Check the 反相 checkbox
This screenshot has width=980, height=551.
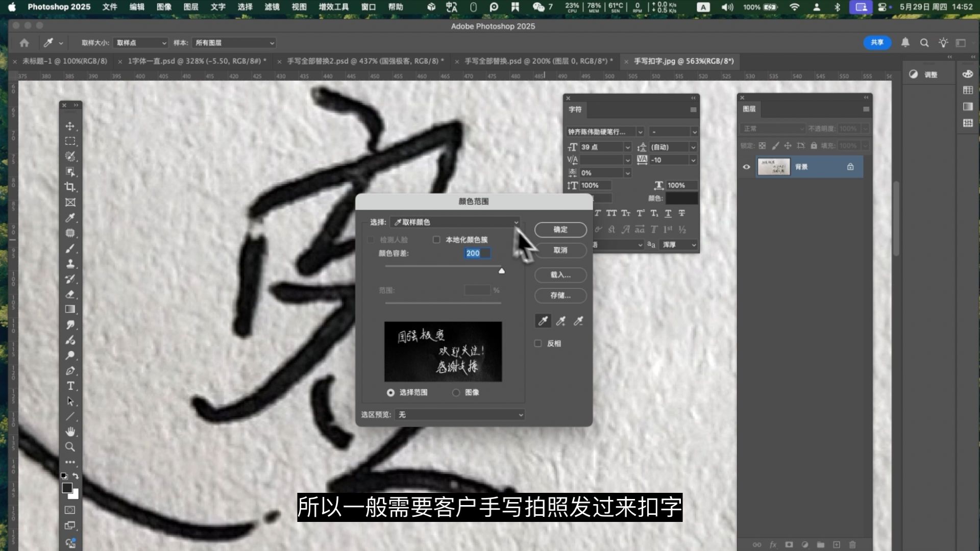click(x=538, y=343)
